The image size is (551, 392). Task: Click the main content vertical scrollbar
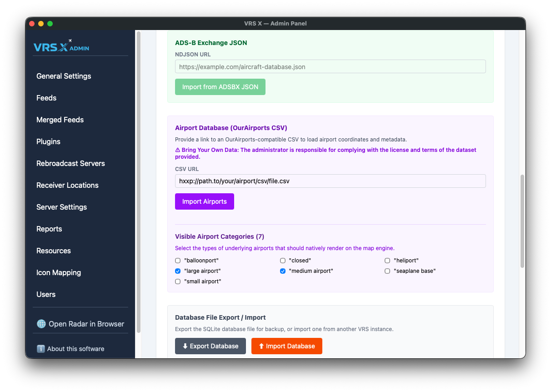coord(522,221)
